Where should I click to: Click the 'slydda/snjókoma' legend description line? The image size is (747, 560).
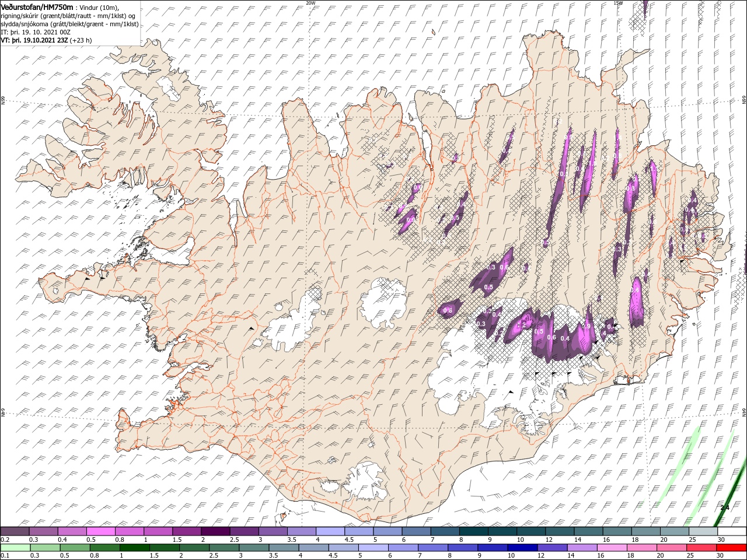click(x=70, y=24)
